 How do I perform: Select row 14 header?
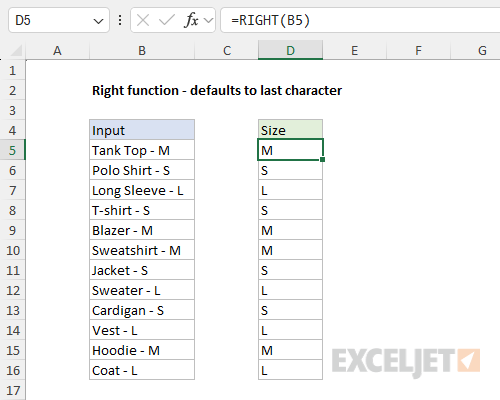point(13,330)
